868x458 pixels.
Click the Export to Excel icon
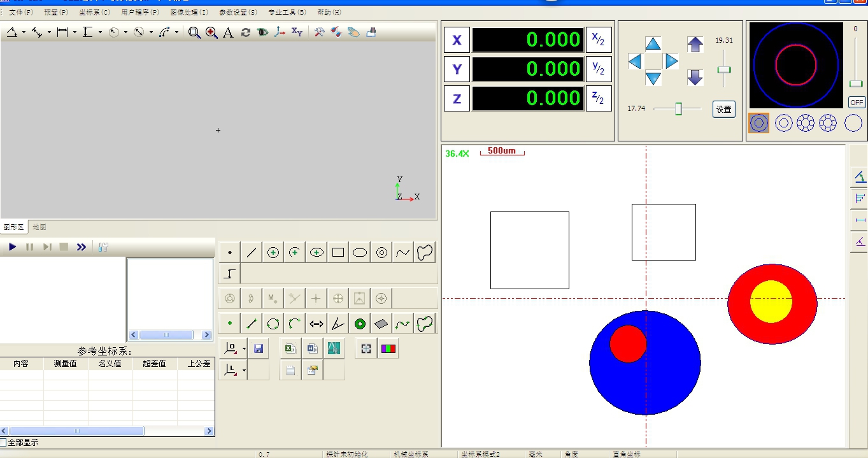pyautogui.click(x=290, y=348)
